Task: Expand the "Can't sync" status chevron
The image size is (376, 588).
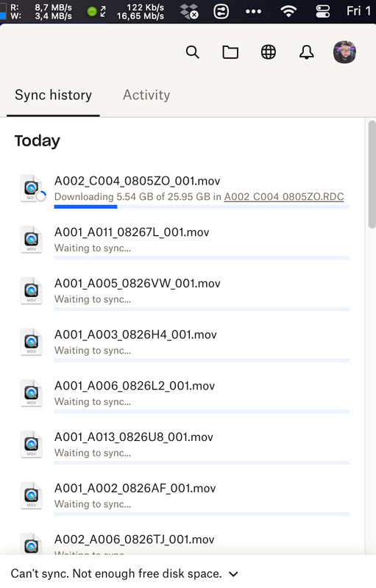Action: [x=233, y=574]
